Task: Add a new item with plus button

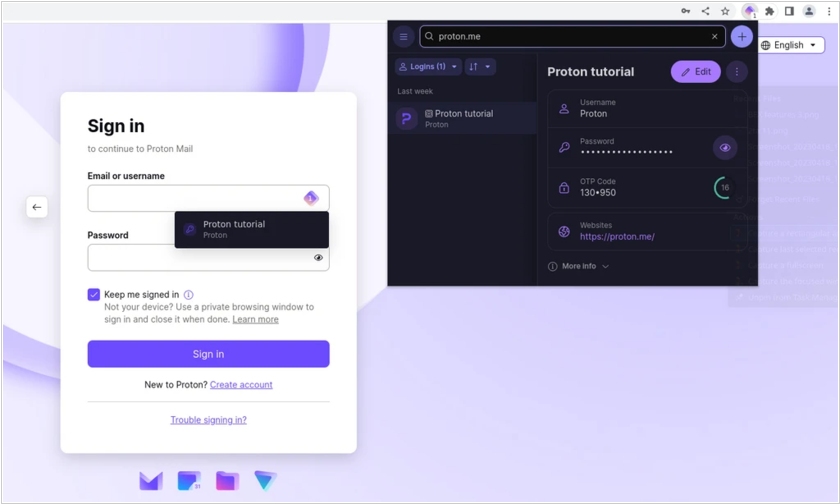Action: pyautogui.click(x=741, y=36)
